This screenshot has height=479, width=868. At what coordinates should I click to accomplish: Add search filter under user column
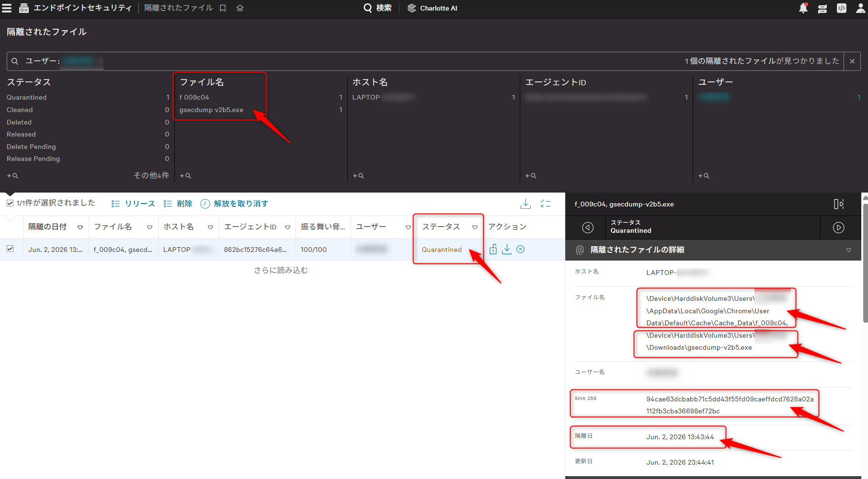point(704,176)
